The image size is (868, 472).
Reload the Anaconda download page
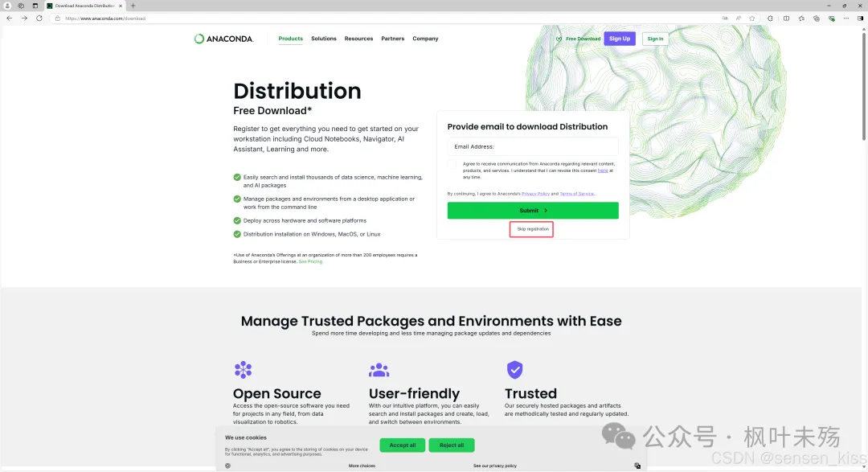pyautogui.click(x=39, y=18)
